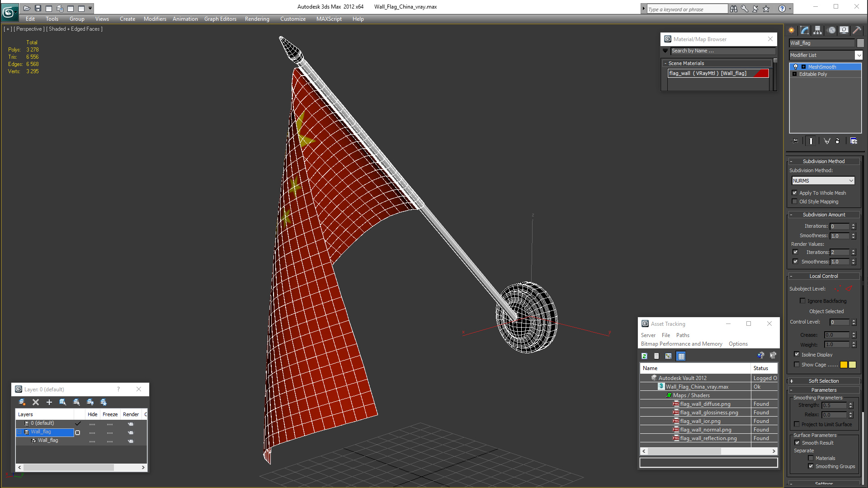The width and height of the screenshot is (868, 488).
Task: Collapse Wall_flag layer tree node
Action: [19, 432]
